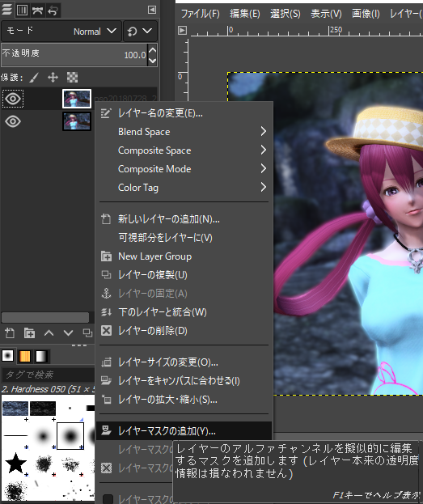Screen dimensions: 423x504
Task: Lower the layer with down arrow button
Action: click(68, 333)
